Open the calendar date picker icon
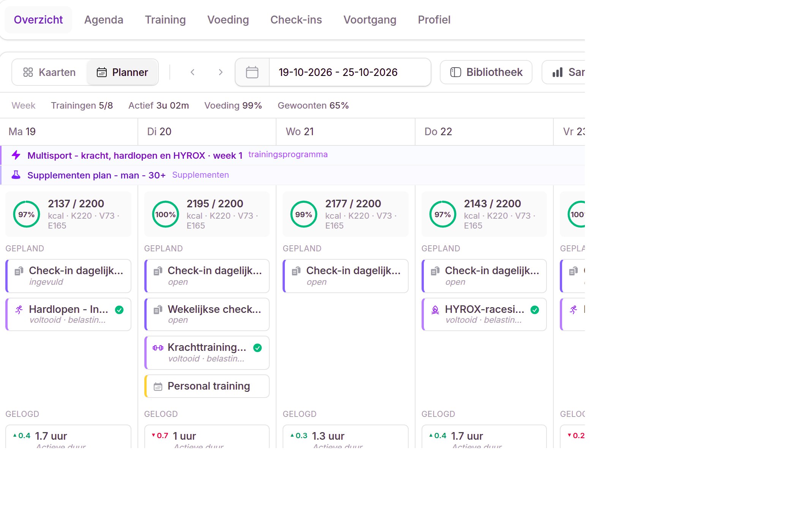This screenshot has height=524, width=812. [252, 72]
